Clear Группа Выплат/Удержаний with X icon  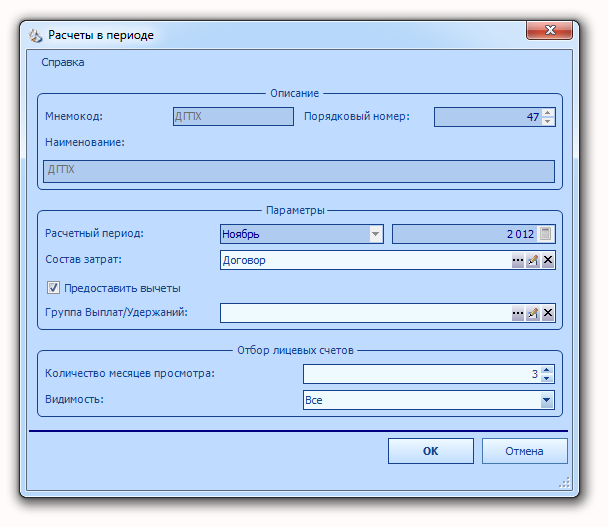tap(548, 313)
